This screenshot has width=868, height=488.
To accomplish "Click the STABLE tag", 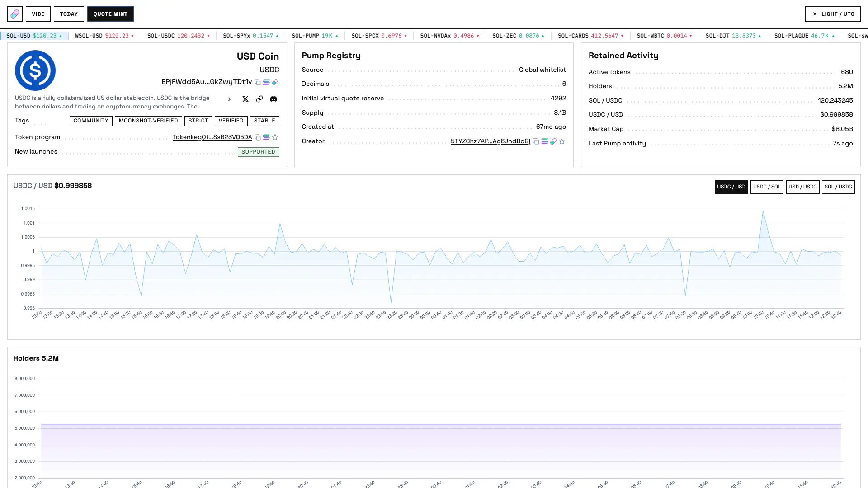I will 264,121.
